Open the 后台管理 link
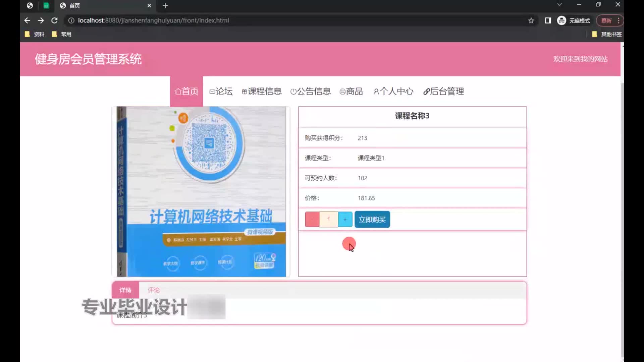 [443, 91]
